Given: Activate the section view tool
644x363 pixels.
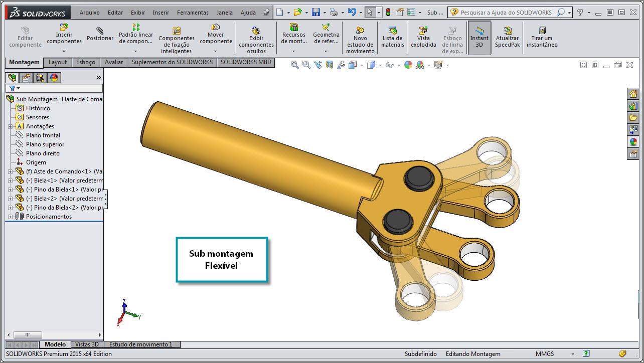Looking at the screenshot, I should (330, 65).
